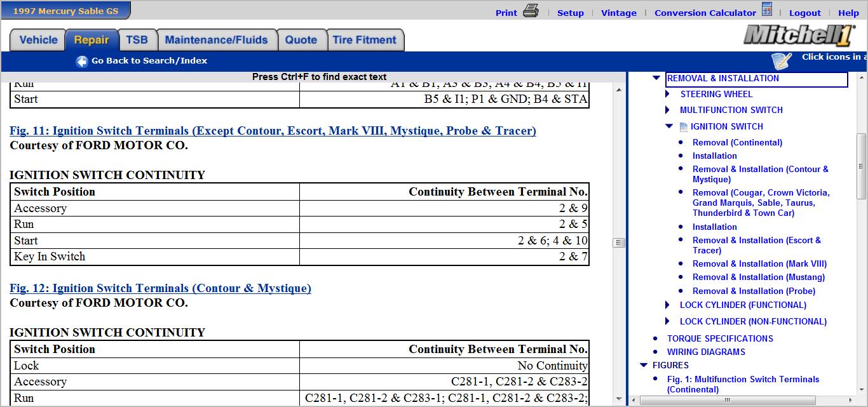Open Fig. 1 Multifunction Switch Terminals entry
Image resolution: width=868 pixels, height=407 pixels.
743,384
